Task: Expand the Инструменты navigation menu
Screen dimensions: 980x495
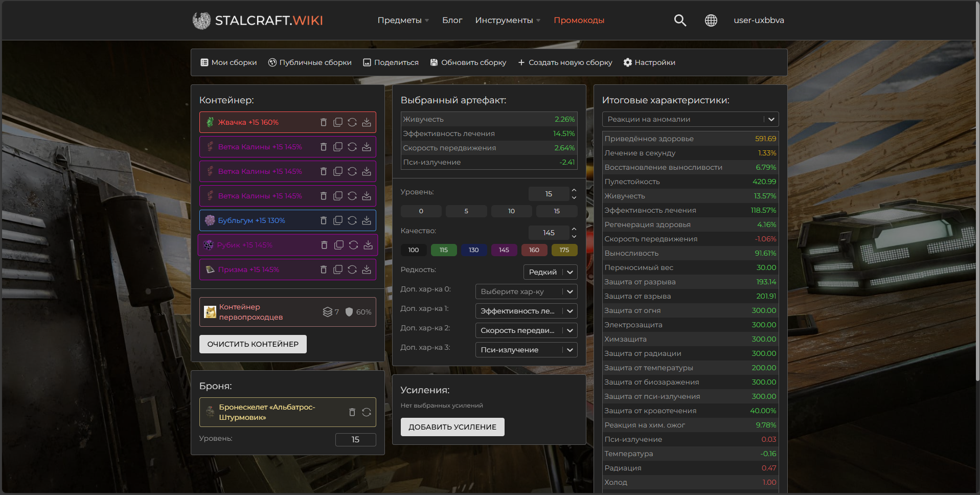Action: point(508,20)
